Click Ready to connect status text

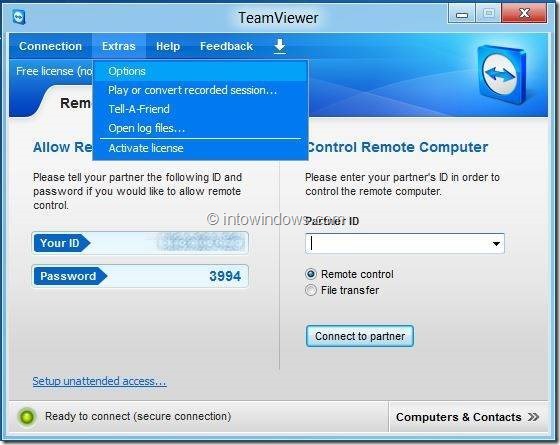(138, 416)
